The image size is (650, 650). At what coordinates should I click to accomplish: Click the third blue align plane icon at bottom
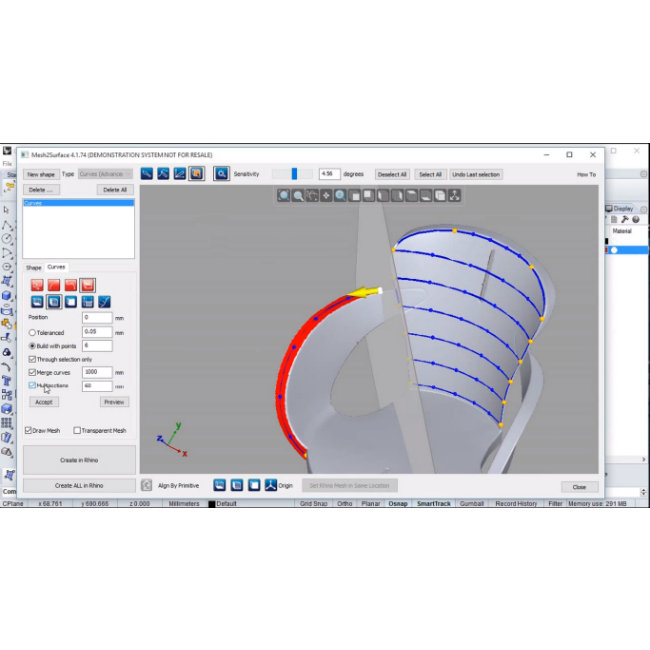click(254, 485)
